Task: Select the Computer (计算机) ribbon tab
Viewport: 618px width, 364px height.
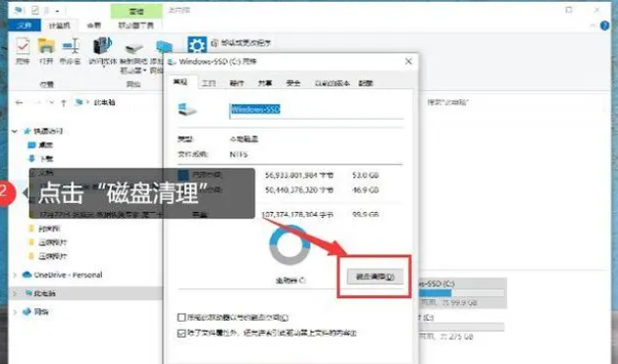Action: (59, 26)
